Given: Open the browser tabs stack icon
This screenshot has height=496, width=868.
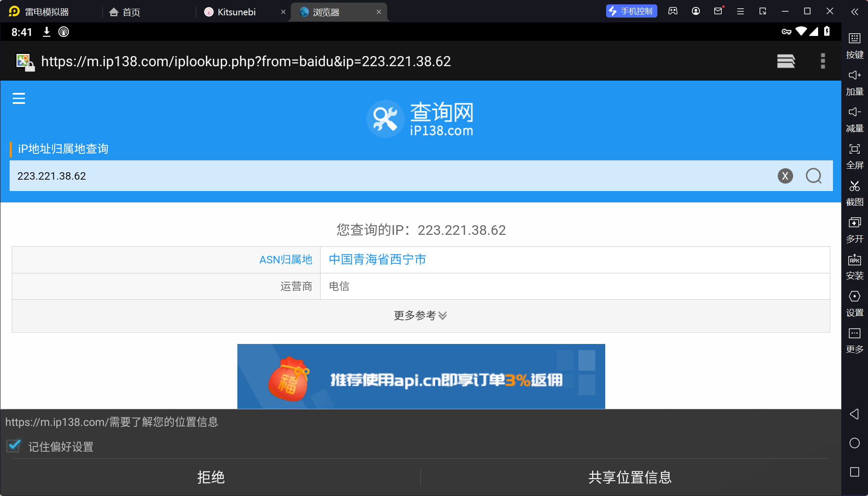Looking at the screenshot, I should pos(786,61).
